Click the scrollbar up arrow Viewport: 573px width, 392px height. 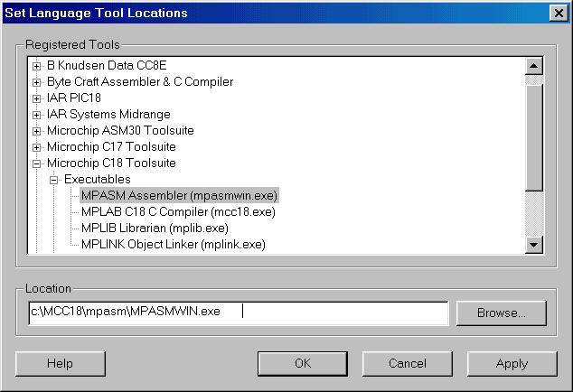tap(534, 66)
